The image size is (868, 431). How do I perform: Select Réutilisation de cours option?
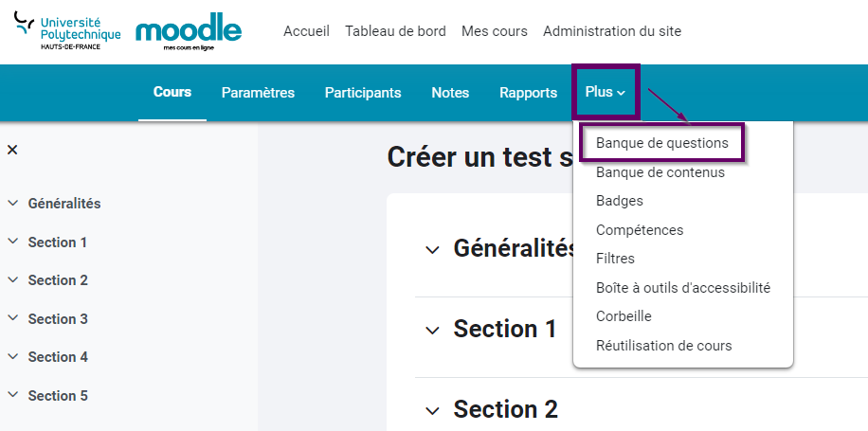[x=663, y=345]
